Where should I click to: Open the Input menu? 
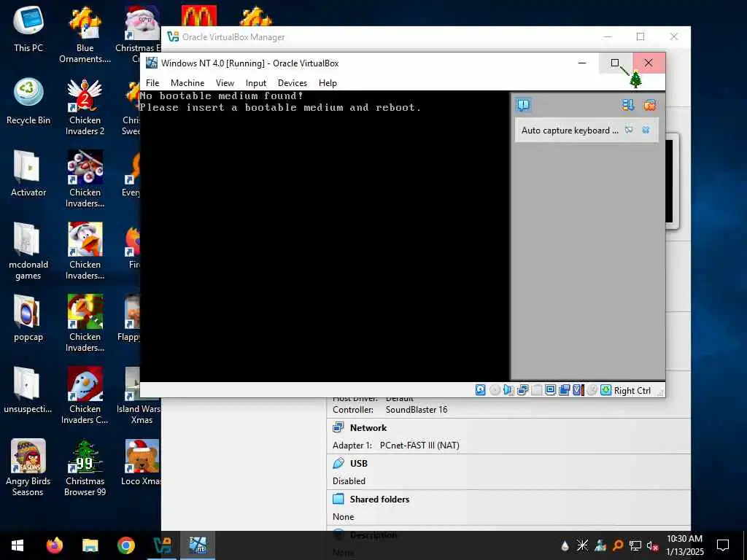pos(256,83)
